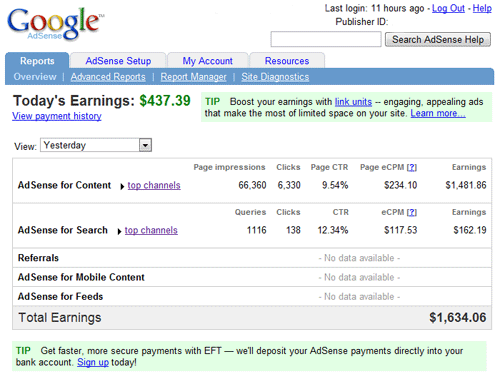
Task: Click Sign up for EFT payments
Action: click(x=93, y=362)
